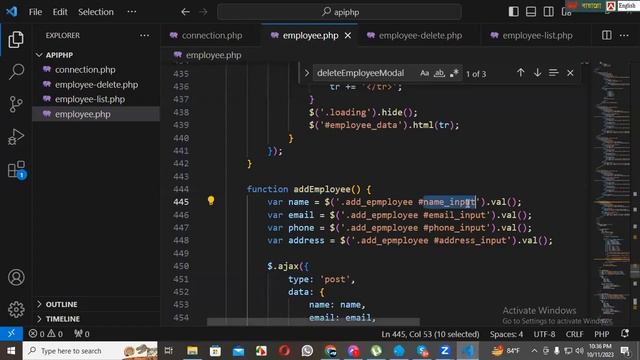Switch to the connection.php tab
This screenshot has width=640, height=360.
coord(210,36)
